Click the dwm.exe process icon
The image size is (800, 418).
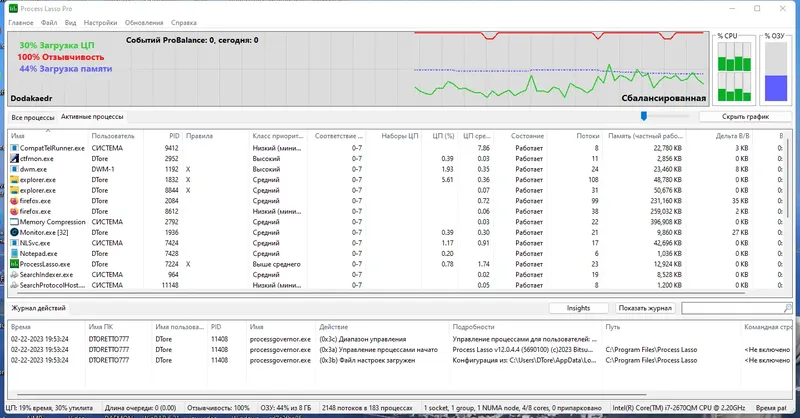pyautogui.click(x=14, y=169)
